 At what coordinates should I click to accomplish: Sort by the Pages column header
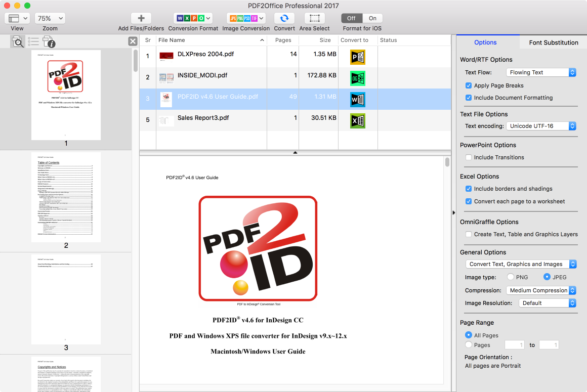(283, 40)
